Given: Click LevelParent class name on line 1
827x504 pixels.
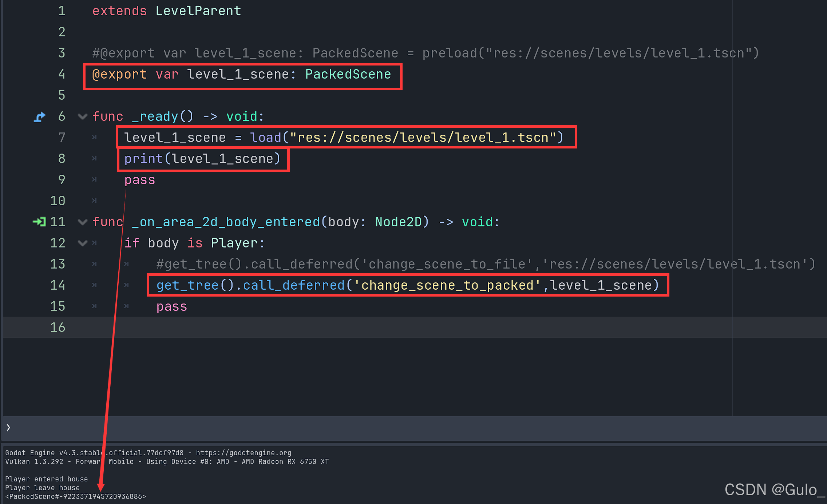Looking at the screenshot, I should pos(198,11).
